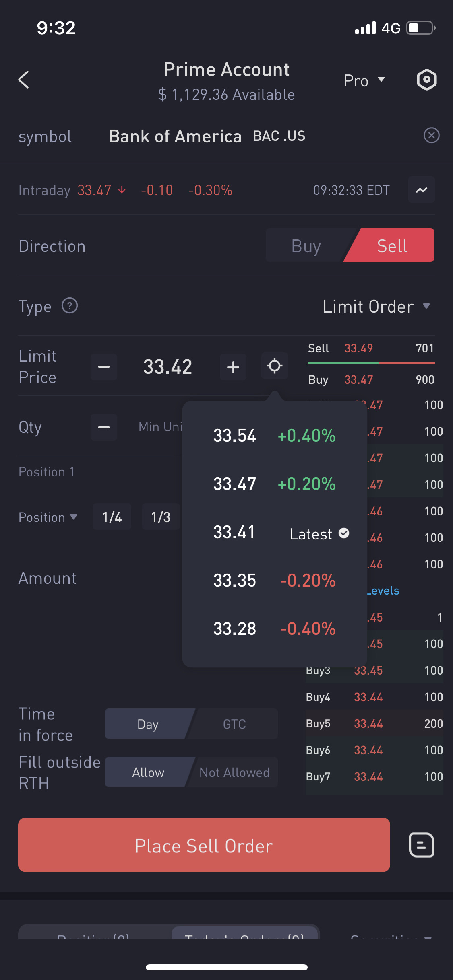Increase limit price with plus button
Image resolution: width=453 pixels, height=980 pixels.
[233, 367]
